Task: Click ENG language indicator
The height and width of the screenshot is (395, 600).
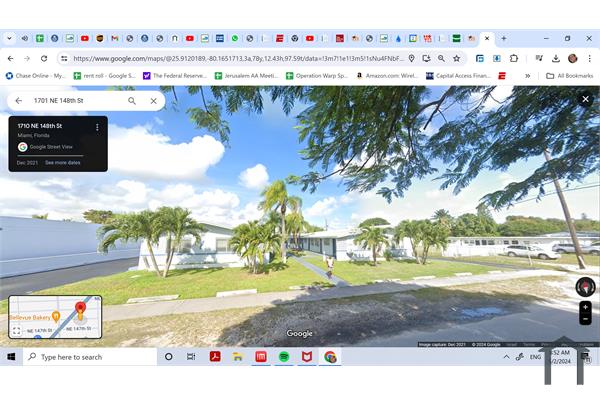Action: click(535, 357)
